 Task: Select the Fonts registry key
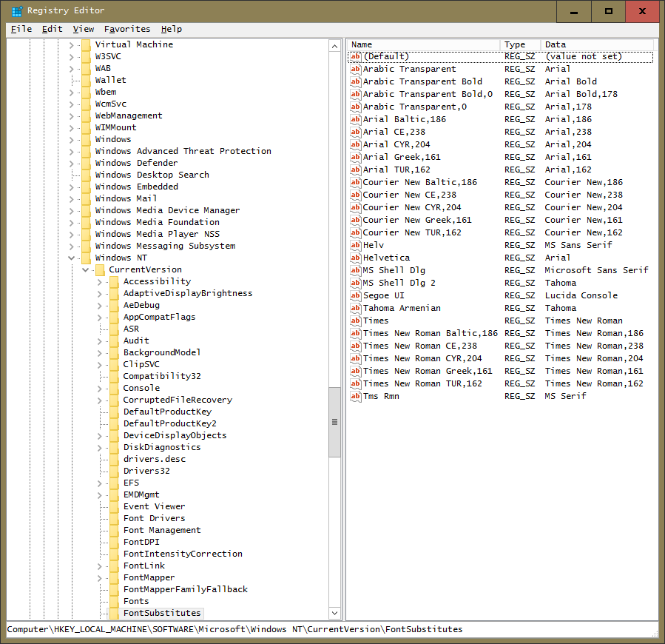pos(136,601)
